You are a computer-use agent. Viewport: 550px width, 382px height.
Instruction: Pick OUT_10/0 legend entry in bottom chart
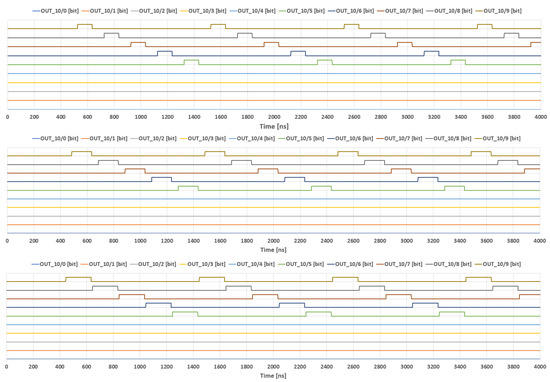[x=54, y=264]
